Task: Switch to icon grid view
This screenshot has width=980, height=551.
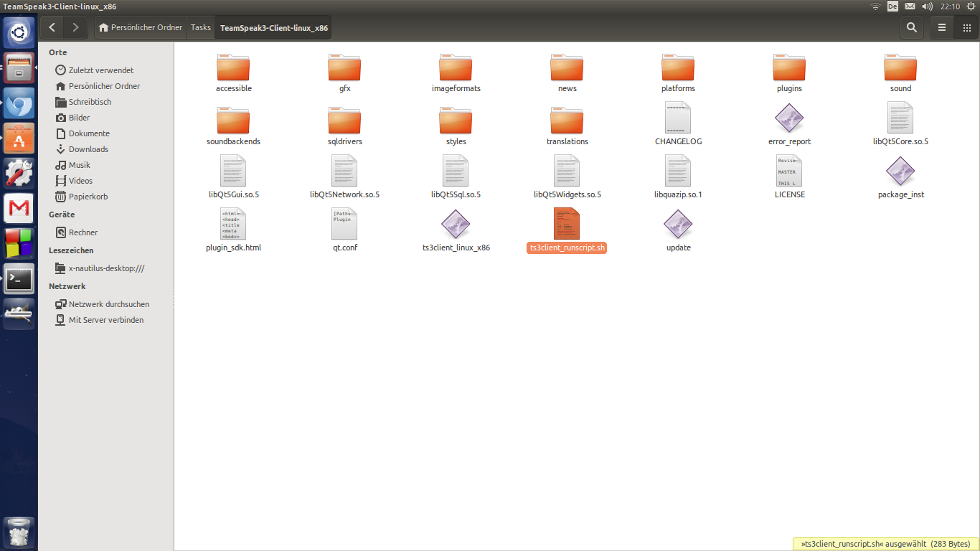Action: click(x=966, y=27)
